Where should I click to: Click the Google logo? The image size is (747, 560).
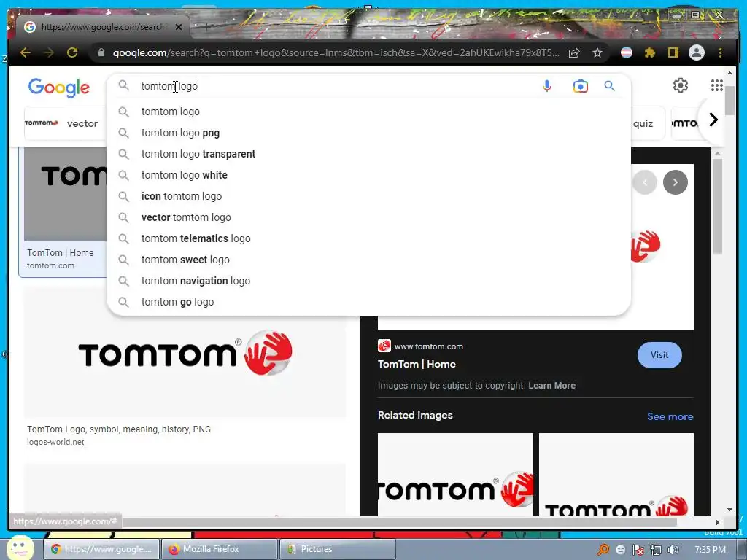point(58,87)
